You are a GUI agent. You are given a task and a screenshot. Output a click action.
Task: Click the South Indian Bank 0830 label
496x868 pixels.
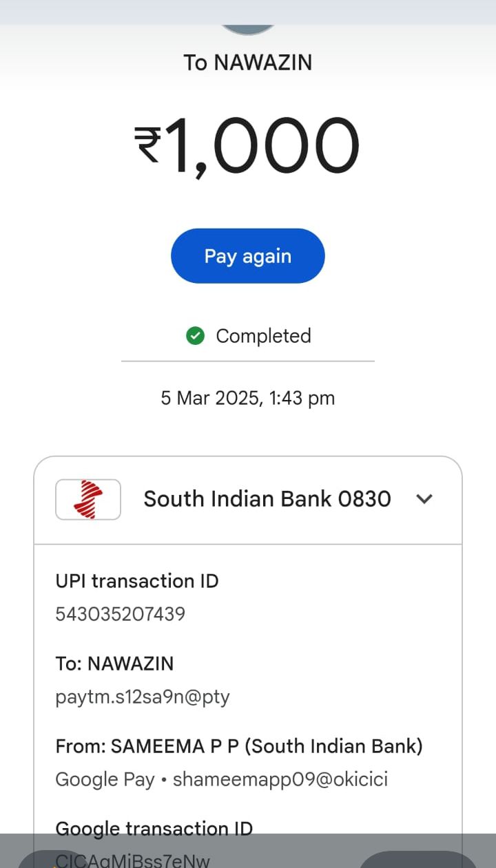coord(267,499)
